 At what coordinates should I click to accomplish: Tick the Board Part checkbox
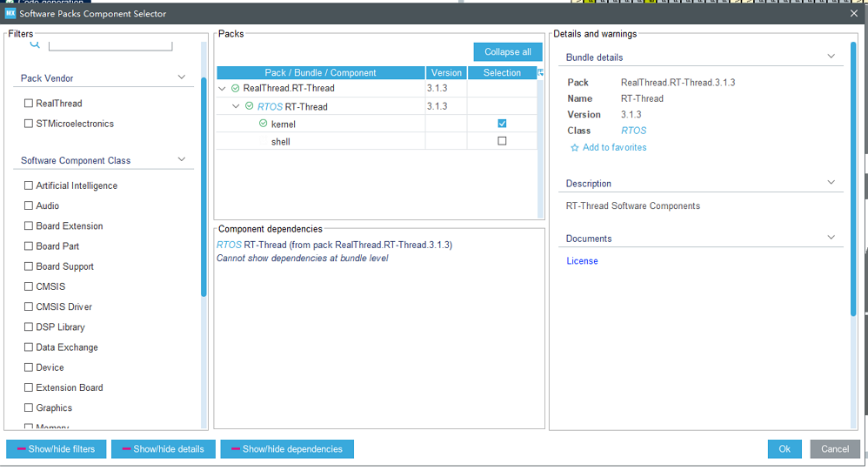point(29,246)
